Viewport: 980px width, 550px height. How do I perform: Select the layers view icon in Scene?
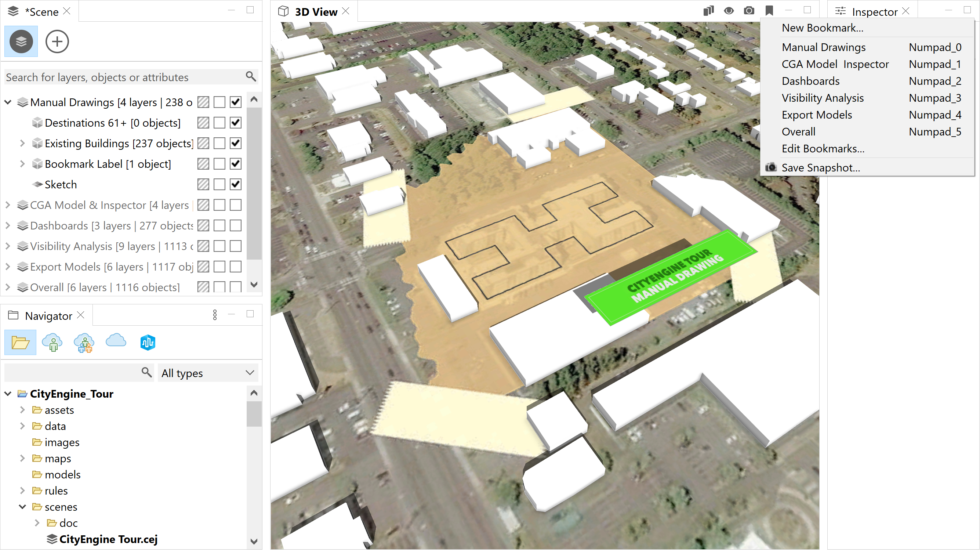pyautogui.click(x=21, y=41)
